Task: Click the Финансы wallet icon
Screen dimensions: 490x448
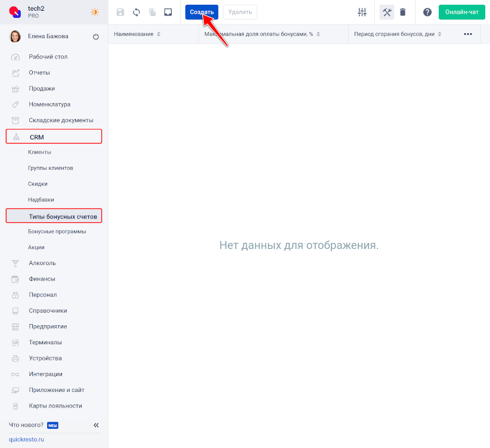Action: (15, 279)
